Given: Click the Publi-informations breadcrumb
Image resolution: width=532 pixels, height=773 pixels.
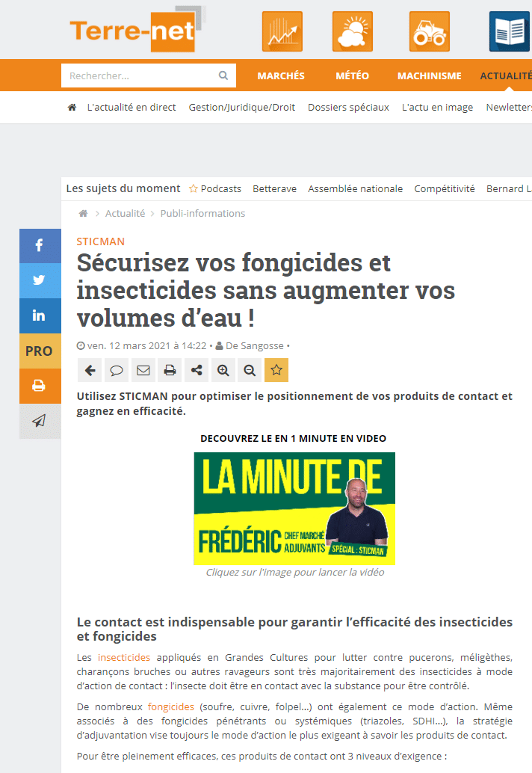Looking at the screenshot, I should [x=202, y=214].
